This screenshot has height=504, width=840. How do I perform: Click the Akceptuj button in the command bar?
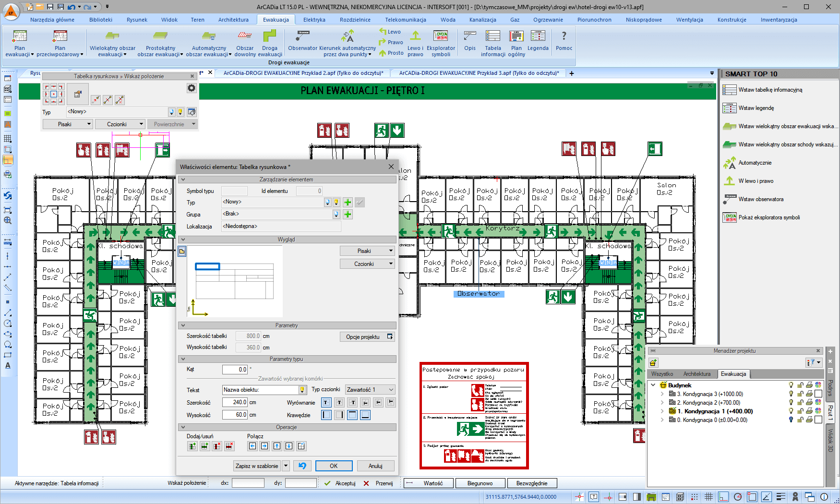click(340, 483)
